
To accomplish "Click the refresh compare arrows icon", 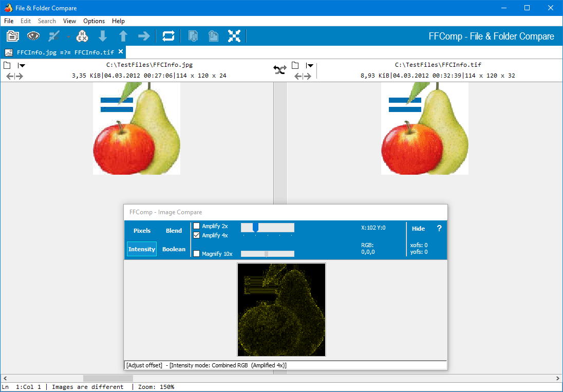I will pos(168,36).
